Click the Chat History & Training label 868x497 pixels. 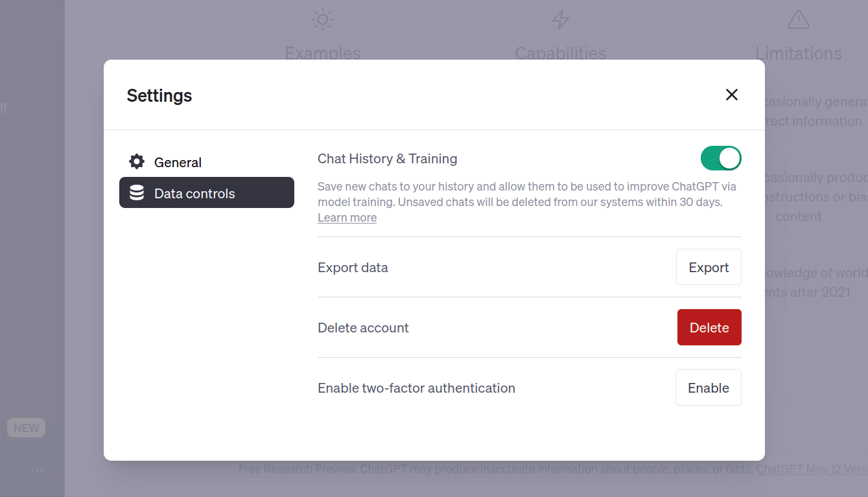pyautogui.click(x=387, y=159)
